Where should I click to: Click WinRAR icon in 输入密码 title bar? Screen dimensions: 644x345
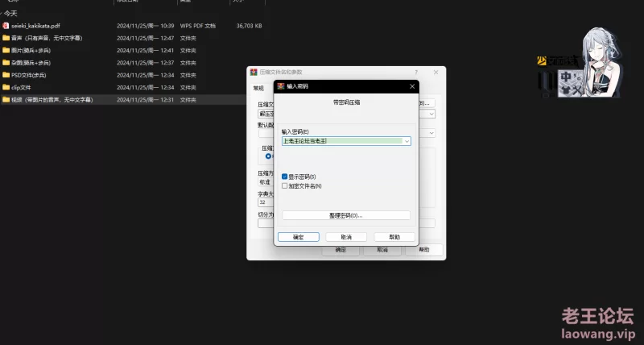[281, 86]
